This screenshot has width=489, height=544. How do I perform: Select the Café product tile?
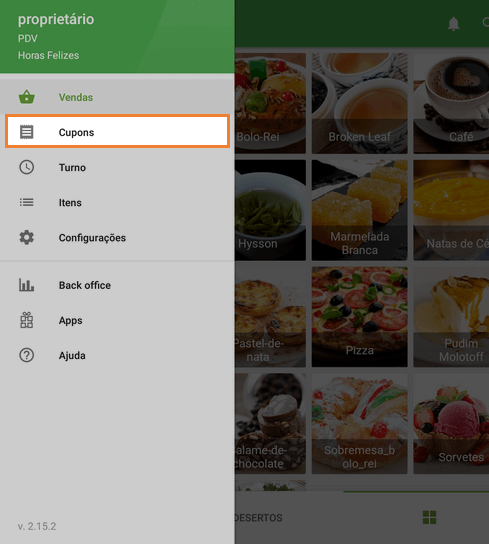pyautogui.click(x=451, y=103)
